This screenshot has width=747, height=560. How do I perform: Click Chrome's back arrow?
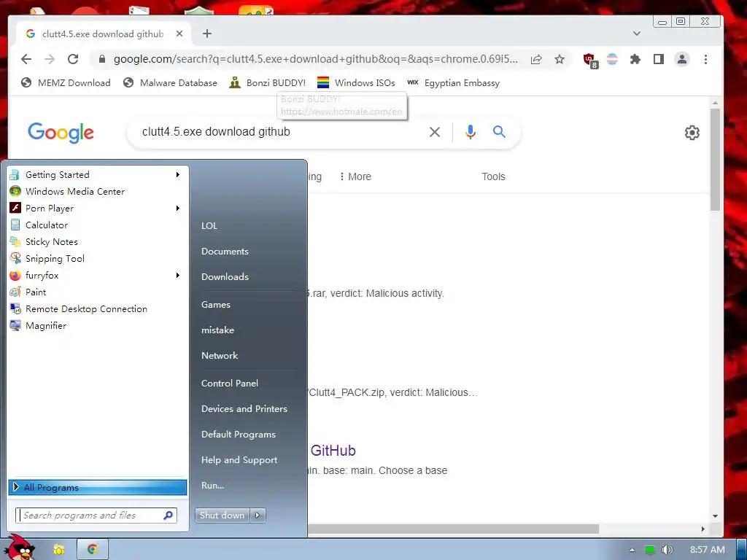[x=26, y=59]
